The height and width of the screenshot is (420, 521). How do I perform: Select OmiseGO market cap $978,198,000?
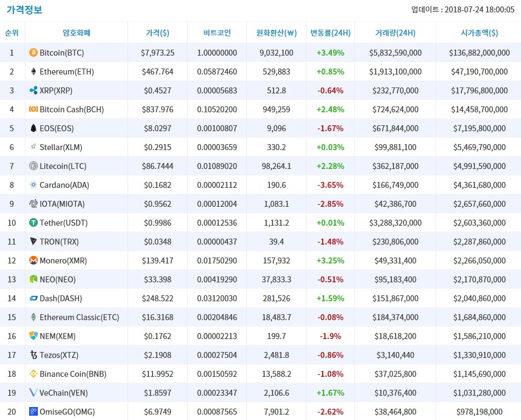[x=479, y=412]
